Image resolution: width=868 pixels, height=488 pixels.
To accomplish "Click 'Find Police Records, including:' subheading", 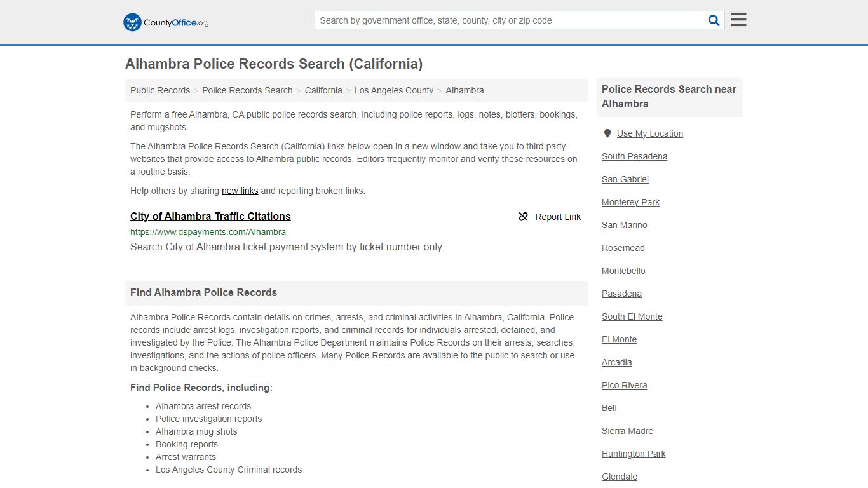I will click(x=201, y=388).
